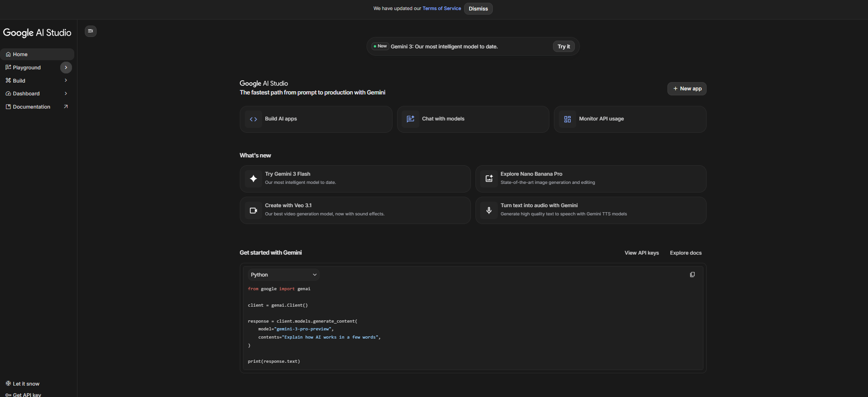This screenshot has height=397, width=868.
Task: Click the Documentation book icon in sidebar
Action: click(x=8, y=107)
